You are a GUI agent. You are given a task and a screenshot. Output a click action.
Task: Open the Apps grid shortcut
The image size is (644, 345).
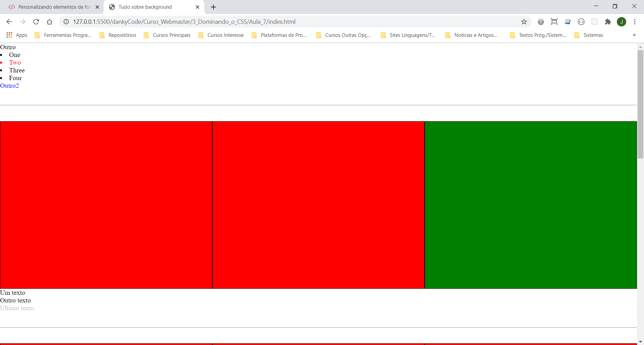[17, 35]
